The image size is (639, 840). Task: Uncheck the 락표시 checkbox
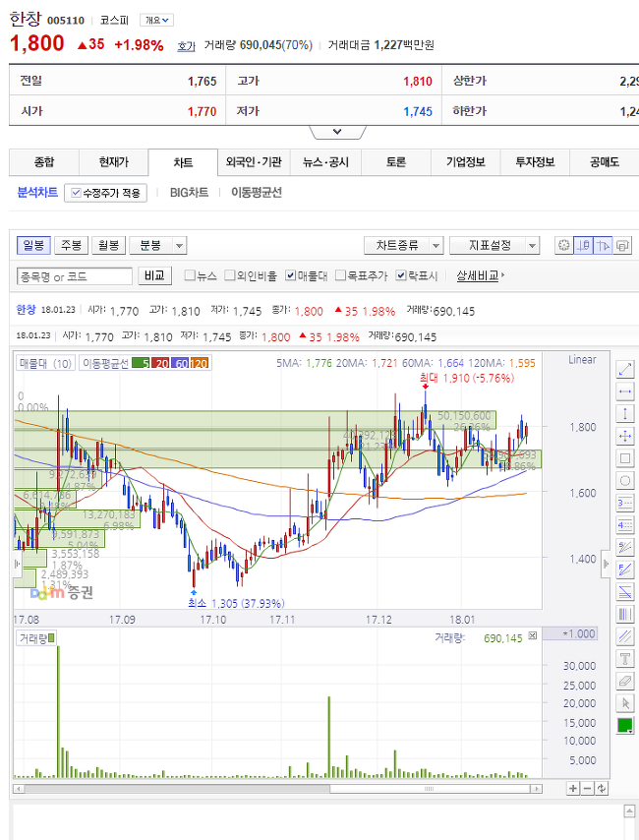coord(401,275)
